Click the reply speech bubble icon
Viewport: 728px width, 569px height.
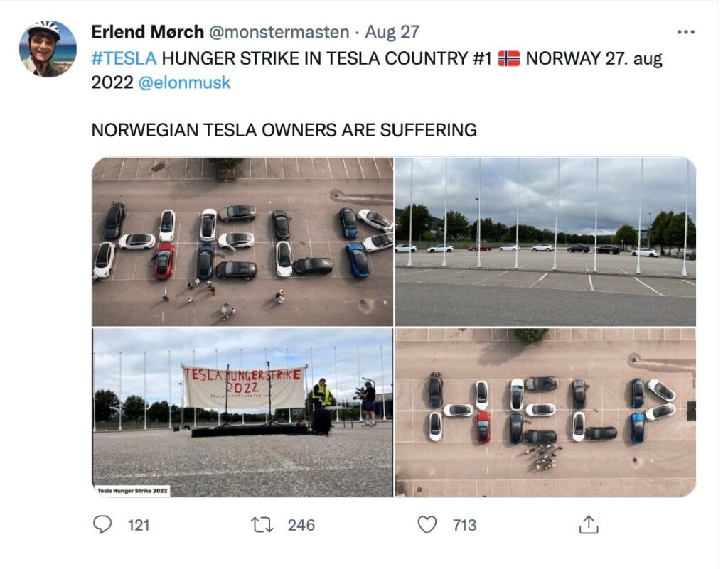pyautogui.click(x=102, y=524)
